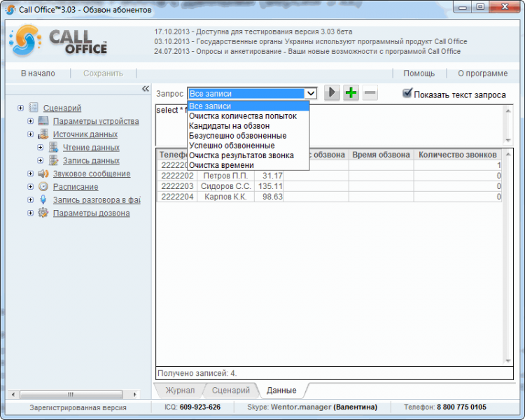Image resolution: width=525 pixels, height=420 pixels.
Task: Select Все записи in dropdown list
Action: click(x=248, y=106)
